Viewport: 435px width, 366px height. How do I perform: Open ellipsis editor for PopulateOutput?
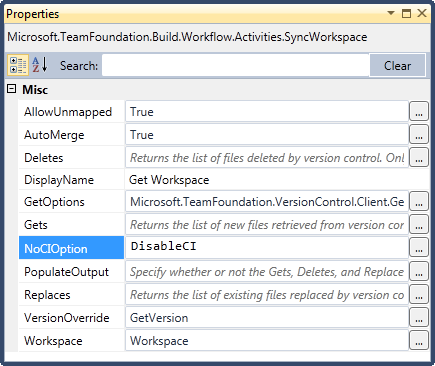[419, 272]
